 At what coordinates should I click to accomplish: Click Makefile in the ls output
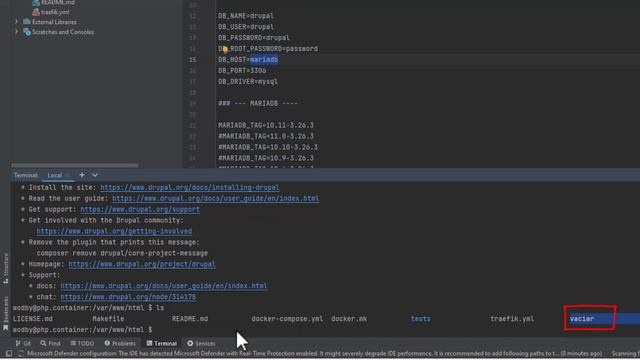click(x=108, y=319)
